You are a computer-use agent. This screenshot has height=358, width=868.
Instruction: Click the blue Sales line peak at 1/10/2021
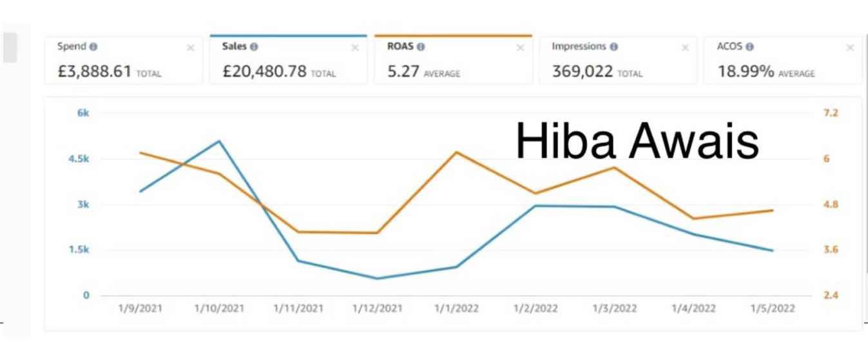tap(219, 141)
